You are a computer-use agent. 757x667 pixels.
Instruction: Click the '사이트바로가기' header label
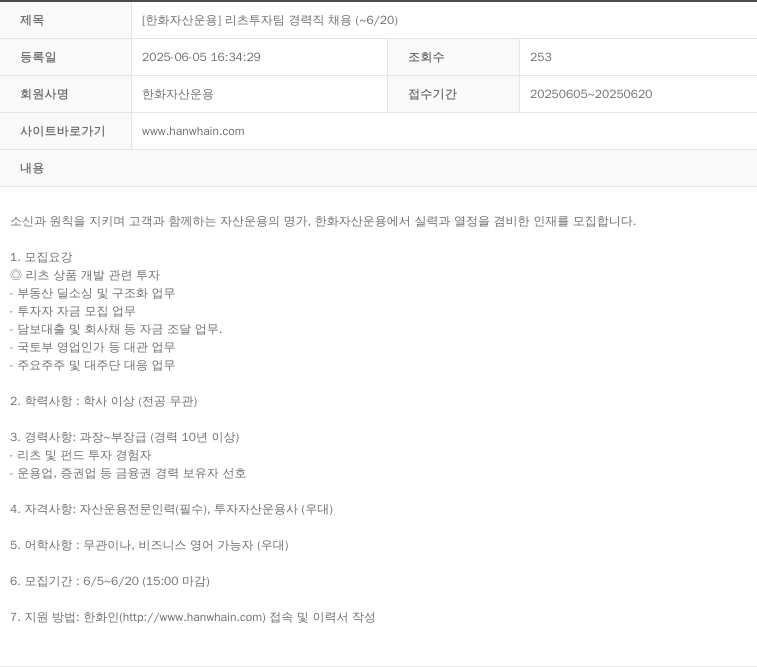[62, 131]
